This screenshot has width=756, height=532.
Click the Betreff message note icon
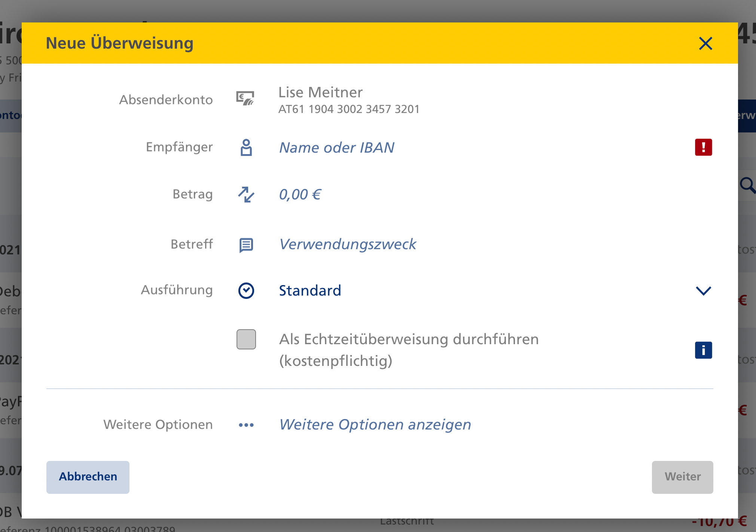click(x=246, y=245)
